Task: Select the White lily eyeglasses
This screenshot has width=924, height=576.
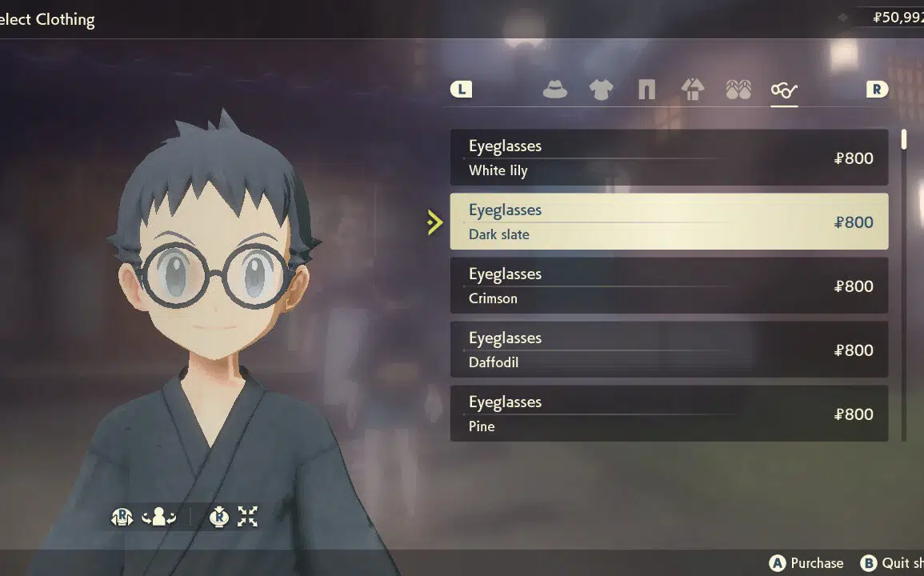Action: tap(669, 158)
